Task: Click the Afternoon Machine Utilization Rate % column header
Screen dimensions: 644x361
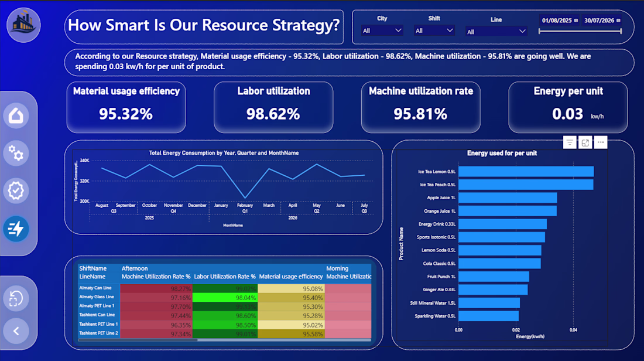Action: 156,277
